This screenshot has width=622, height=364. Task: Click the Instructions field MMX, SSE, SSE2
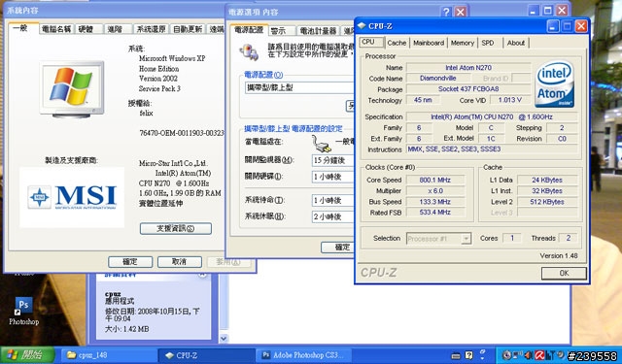[x=492, y=149]
